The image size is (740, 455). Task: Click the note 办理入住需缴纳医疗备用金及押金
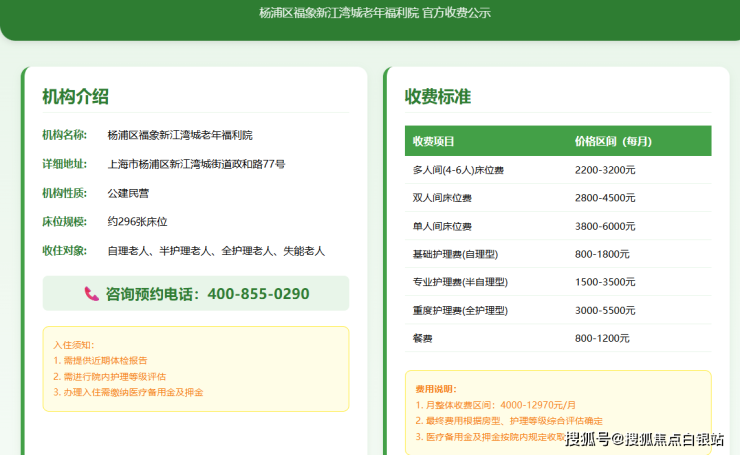click(133, 392)
